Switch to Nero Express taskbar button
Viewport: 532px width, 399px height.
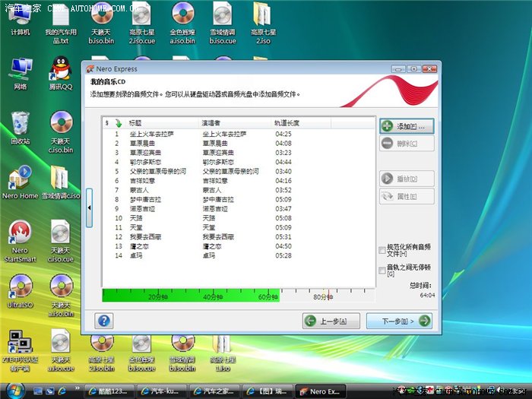(x=320, y=391)
